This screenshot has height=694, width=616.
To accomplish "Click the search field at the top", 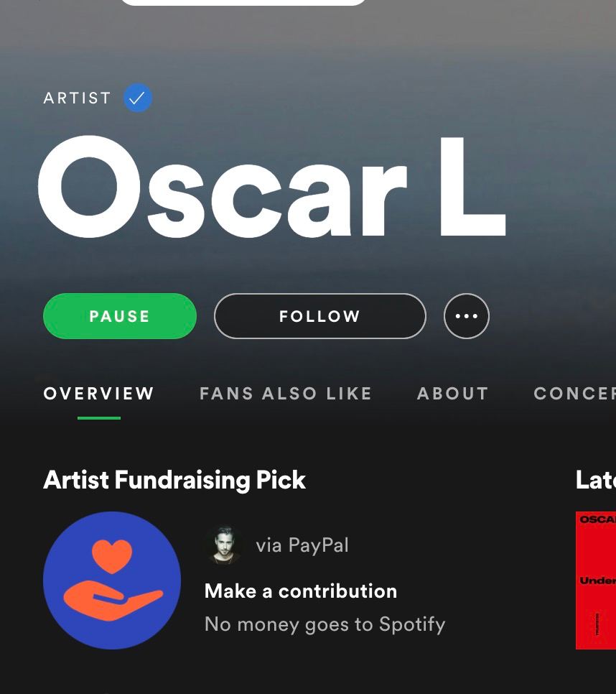I will [x=243, y=2].
